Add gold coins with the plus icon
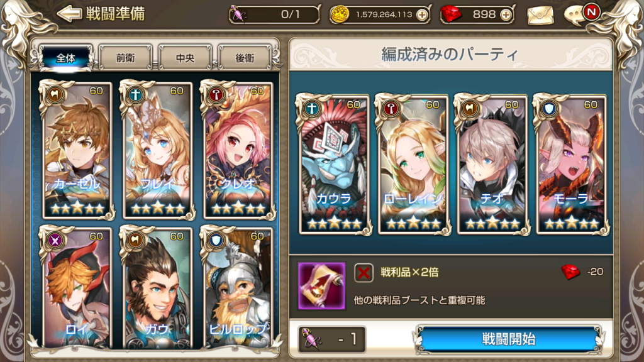 [x=422, y=15]
